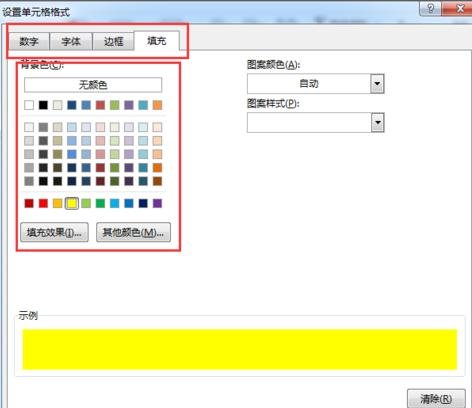Open 填充效果 fill effects dialog

(54, 232)
